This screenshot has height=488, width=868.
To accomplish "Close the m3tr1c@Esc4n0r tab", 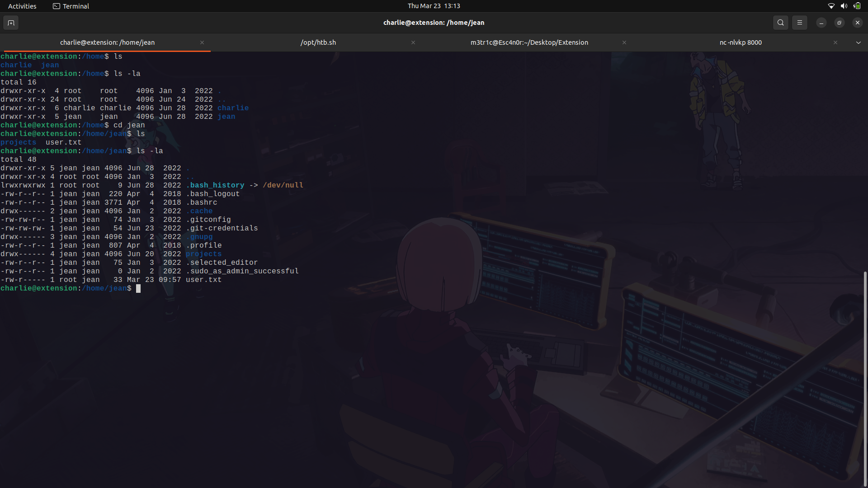I will [x=624, y=42].
